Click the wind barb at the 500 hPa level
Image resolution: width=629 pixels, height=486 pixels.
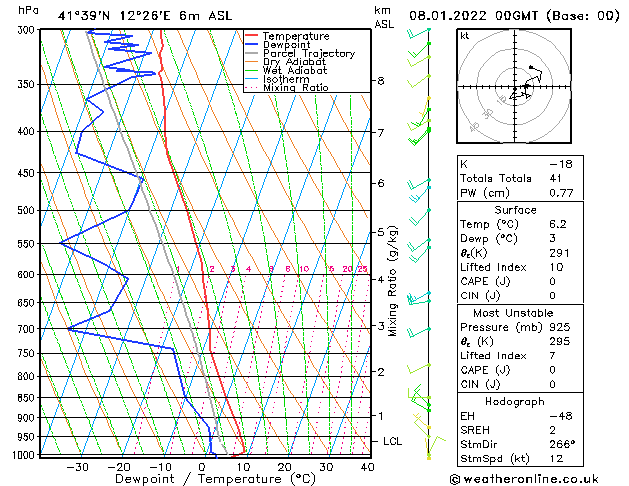tap(419, 217)
